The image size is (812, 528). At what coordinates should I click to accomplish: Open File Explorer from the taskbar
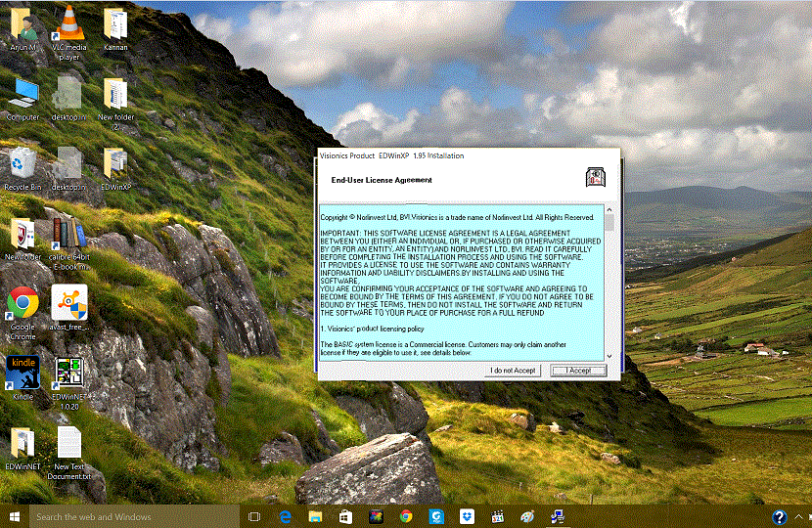point(315,516)
